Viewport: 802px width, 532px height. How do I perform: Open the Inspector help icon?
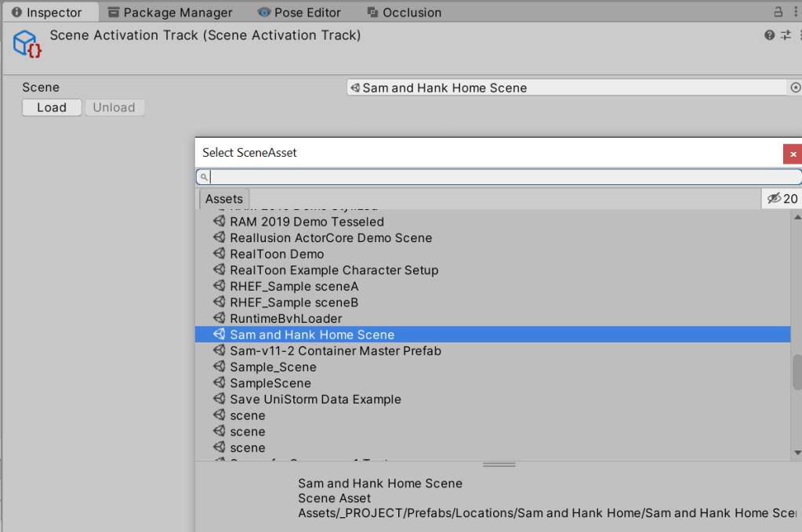[x=769, y=34]
